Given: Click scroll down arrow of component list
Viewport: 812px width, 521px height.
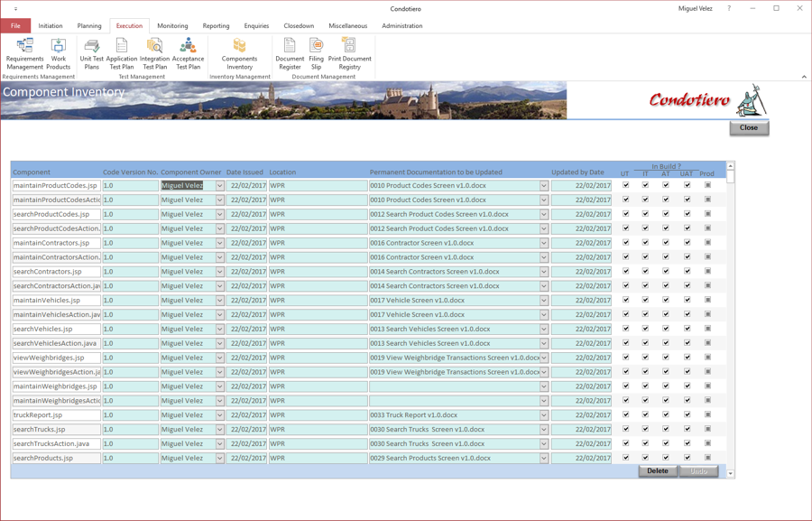Looking at the screenshot, I should click(730, 473).
